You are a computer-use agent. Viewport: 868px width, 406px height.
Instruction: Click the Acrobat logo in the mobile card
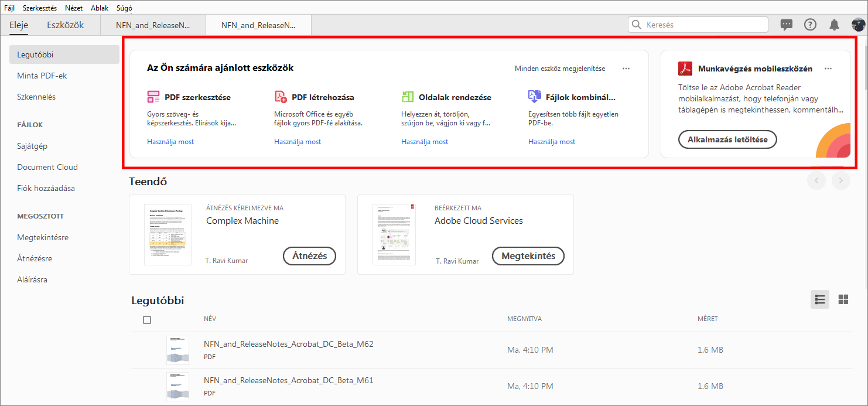(x=685, y=69)
